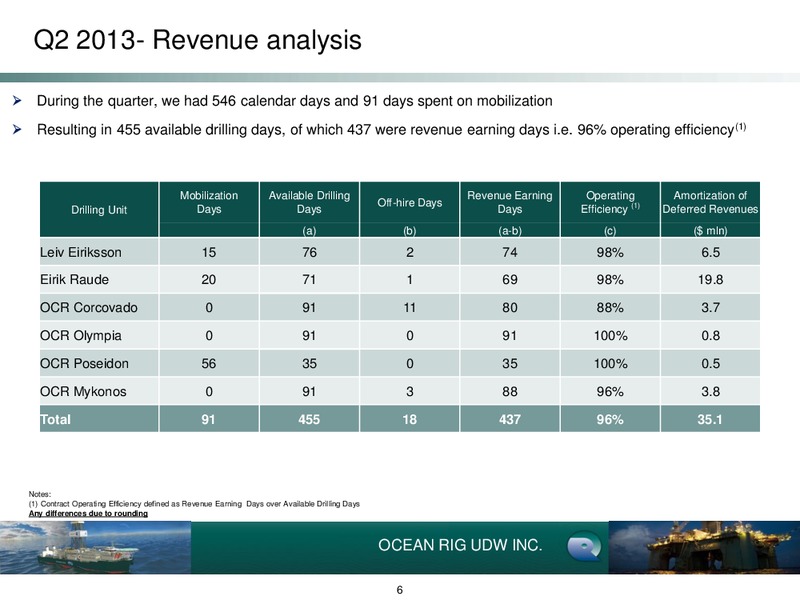The image size is (800, 600).
Task: Click the Ocean Rig logo emblem in footer
Action: 584,546
